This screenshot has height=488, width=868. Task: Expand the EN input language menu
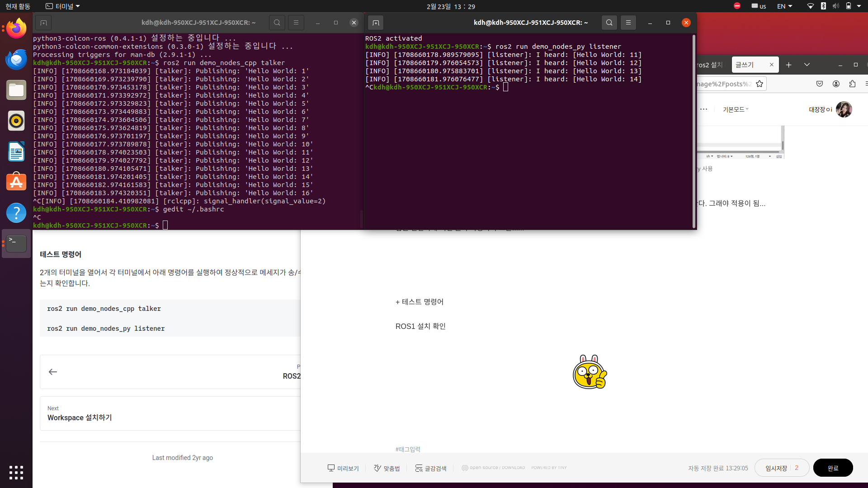point(784,6)
